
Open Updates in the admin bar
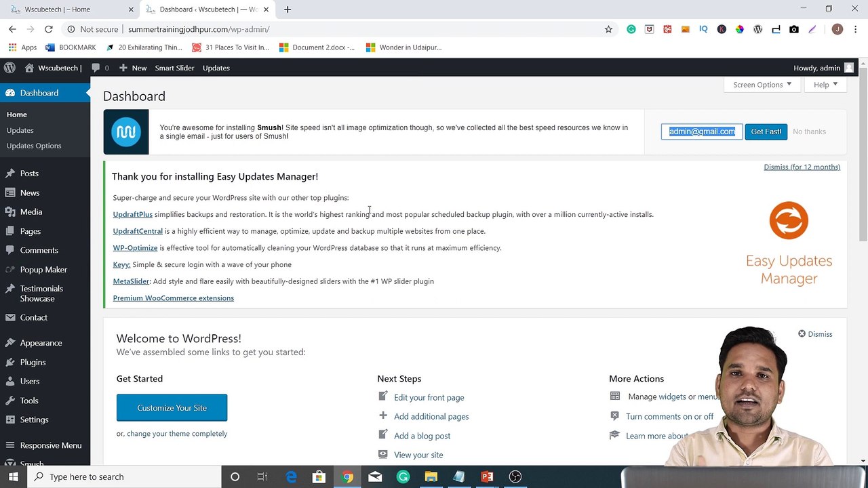point(216,68)
